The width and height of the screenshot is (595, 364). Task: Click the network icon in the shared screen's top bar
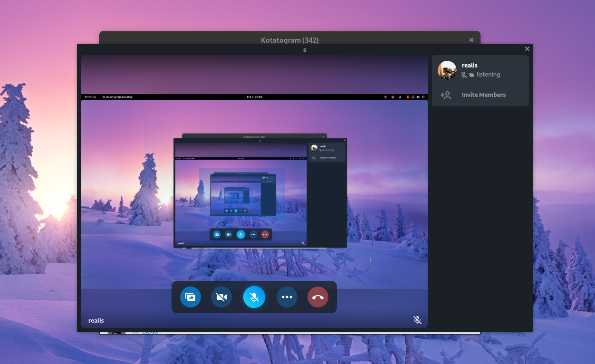pos(413,97)
